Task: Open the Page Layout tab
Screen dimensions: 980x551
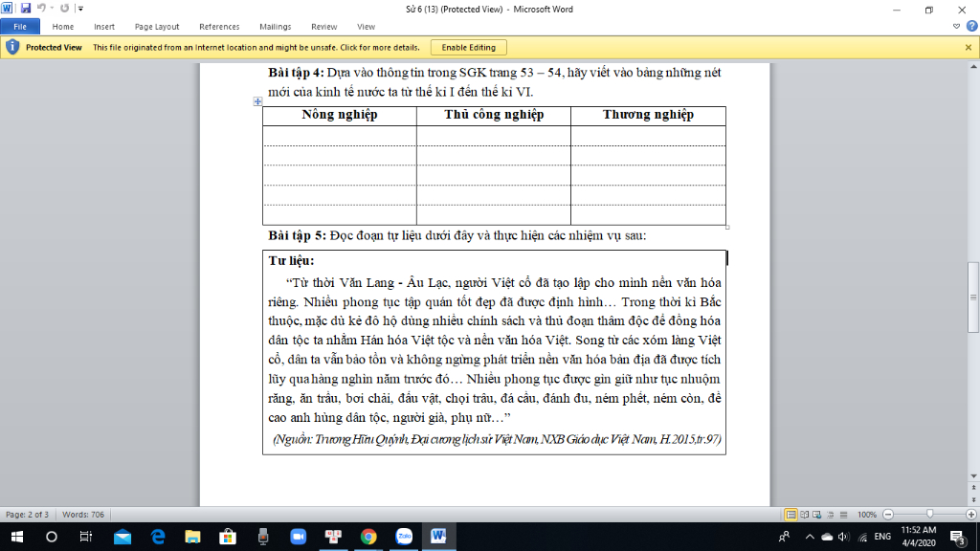Action: pos(157,27)
